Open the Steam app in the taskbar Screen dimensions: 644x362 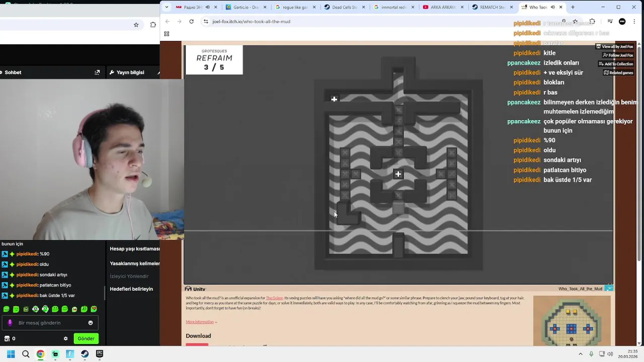point(85,354)
